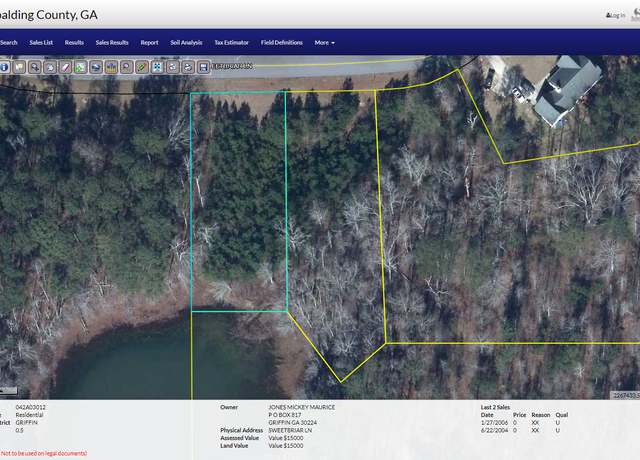The width and height of the screenshot is (640, 460).
Task: Click sale date 6/22/2004
Action: point(494,430)
